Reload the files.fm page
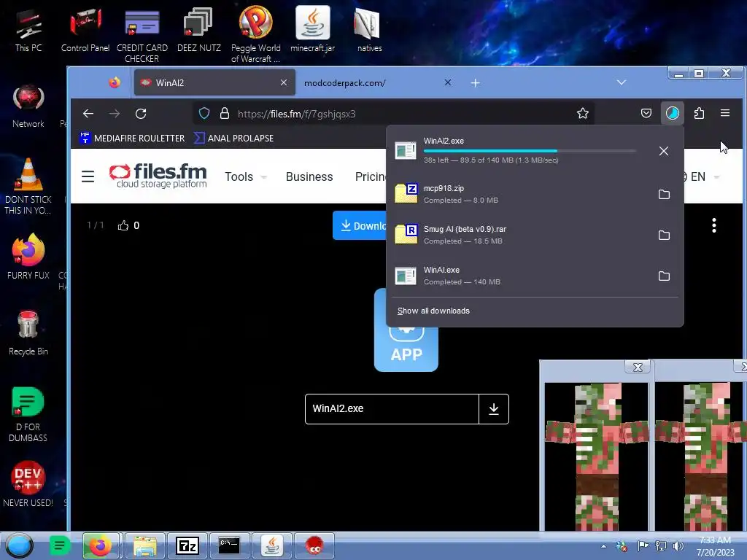 [141, 113]
